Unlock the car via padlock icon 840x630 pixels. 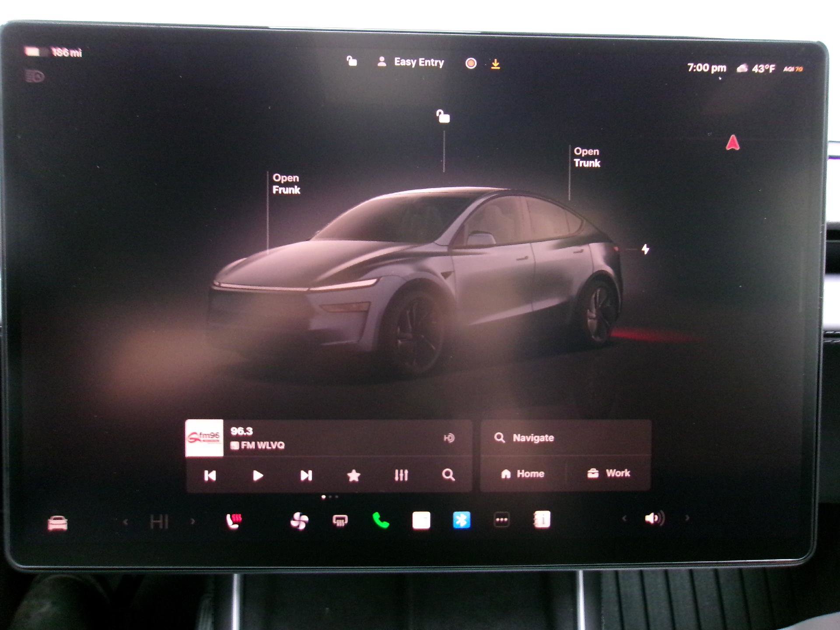pyautogui.click(x=351, y=62)
